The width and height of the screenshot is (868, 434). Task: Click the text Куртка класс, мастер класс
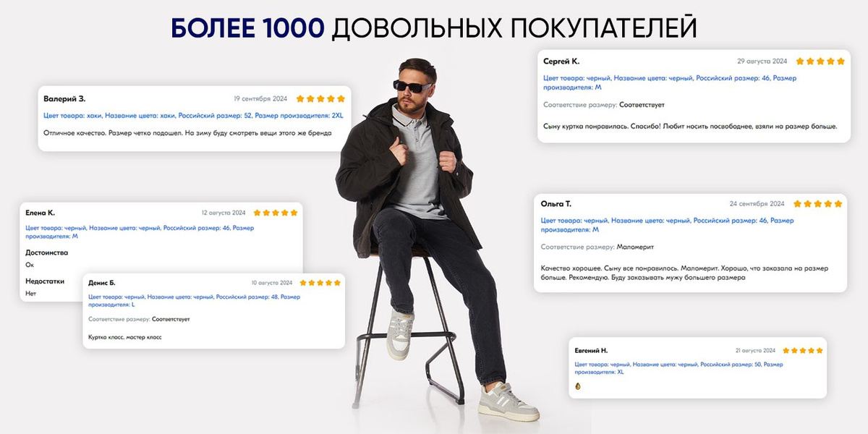pyautogui.click(x=124, y=337)
